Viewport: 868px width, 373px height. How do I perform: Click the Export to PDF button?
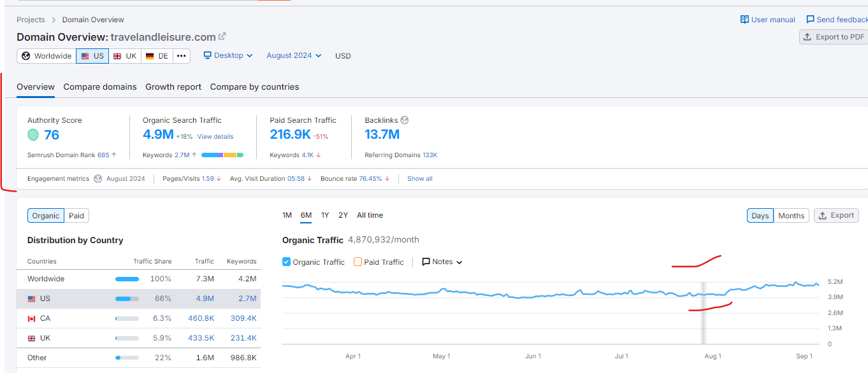click(833, 37)
